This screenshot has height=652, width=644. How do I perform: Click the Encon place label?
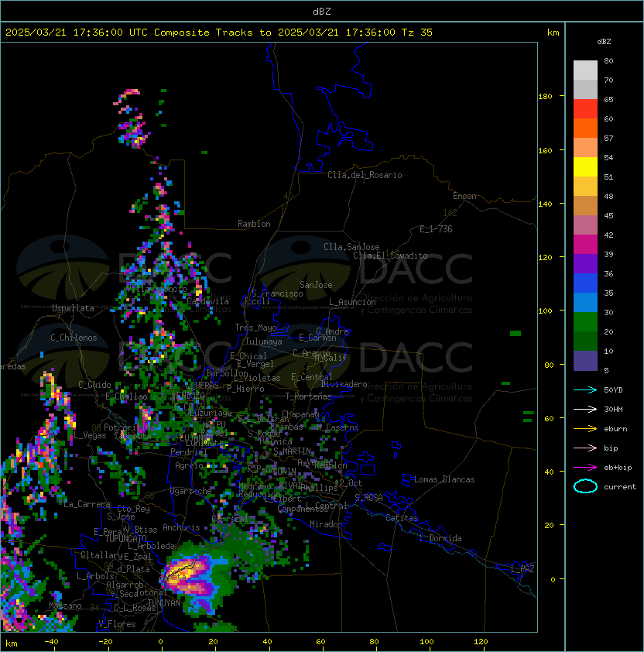pos(464,196)
